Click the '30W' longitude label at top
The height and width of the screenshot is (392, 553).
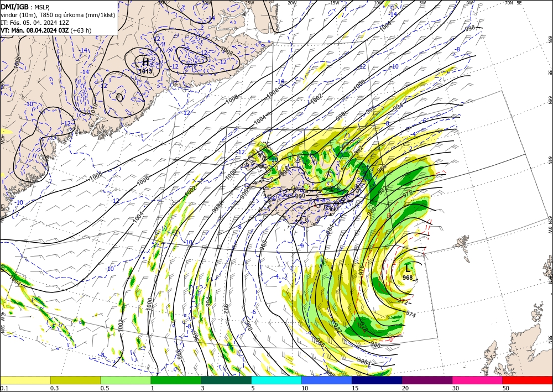pyautogui.click(x=207, y=3)
